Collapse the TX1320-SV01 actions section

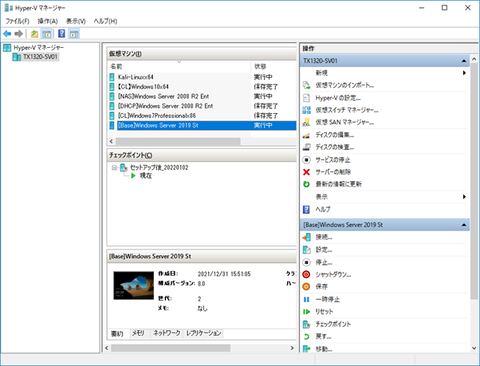click(464, 61)
